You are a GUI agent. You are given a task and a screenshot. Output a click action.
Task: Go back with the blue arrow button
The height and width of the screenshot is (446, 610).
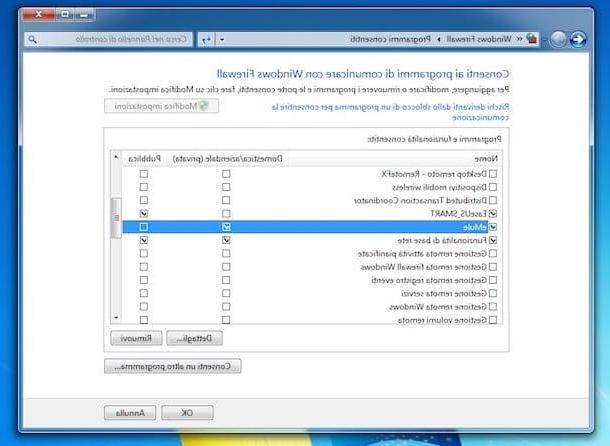578,39
